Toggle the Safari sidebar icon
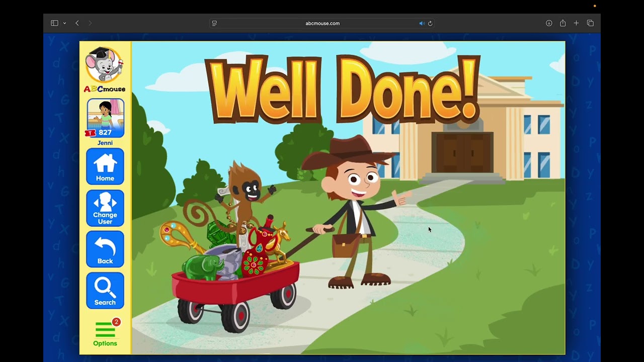644x362 pixels. tap(54, 23)
